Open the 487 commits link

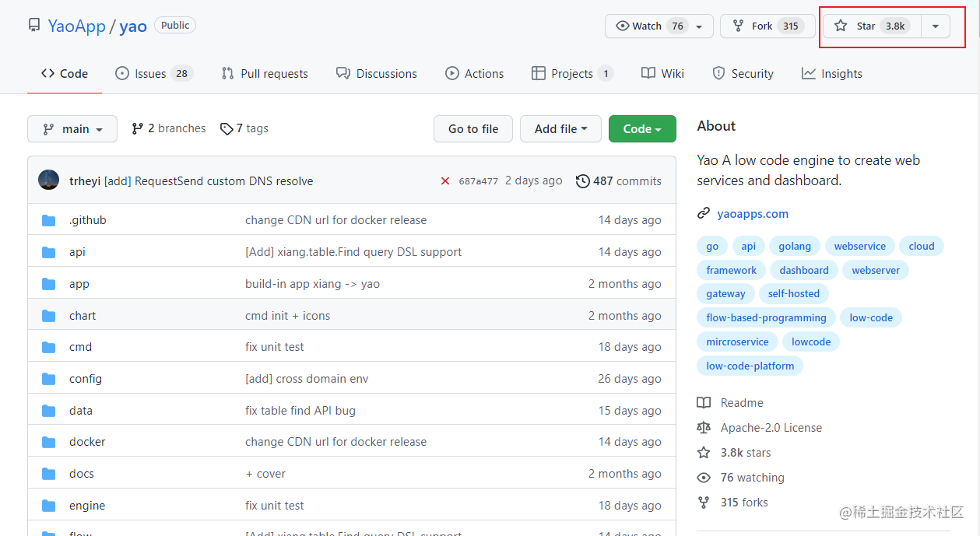click(x=619, y=181)
